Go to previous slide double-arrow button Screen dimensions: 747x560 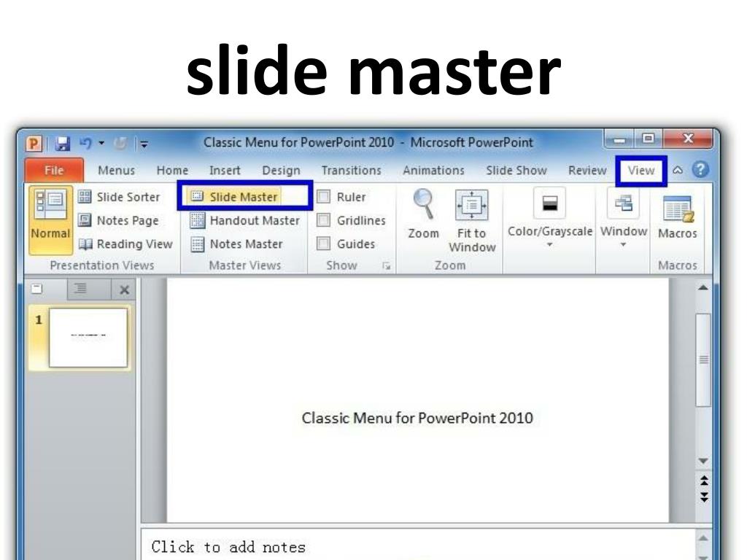704,480
